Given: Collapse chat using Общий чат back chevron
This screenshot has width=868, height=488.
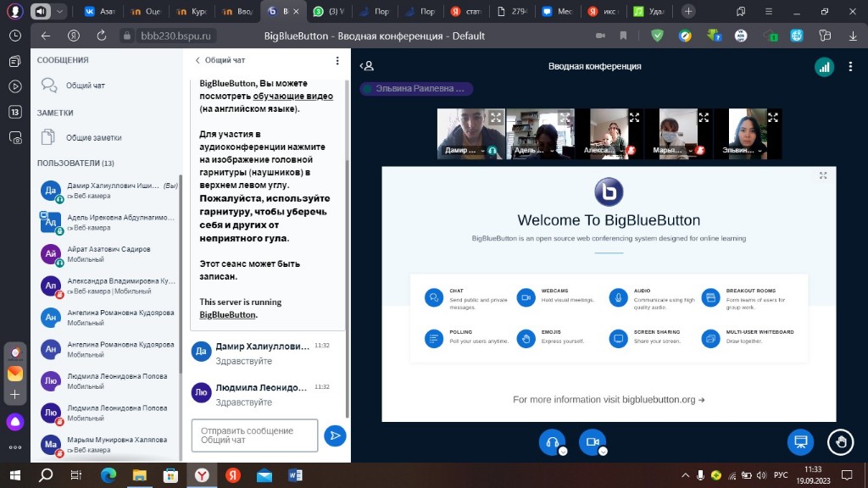Looking at the screenshot, I should (198, 61).
